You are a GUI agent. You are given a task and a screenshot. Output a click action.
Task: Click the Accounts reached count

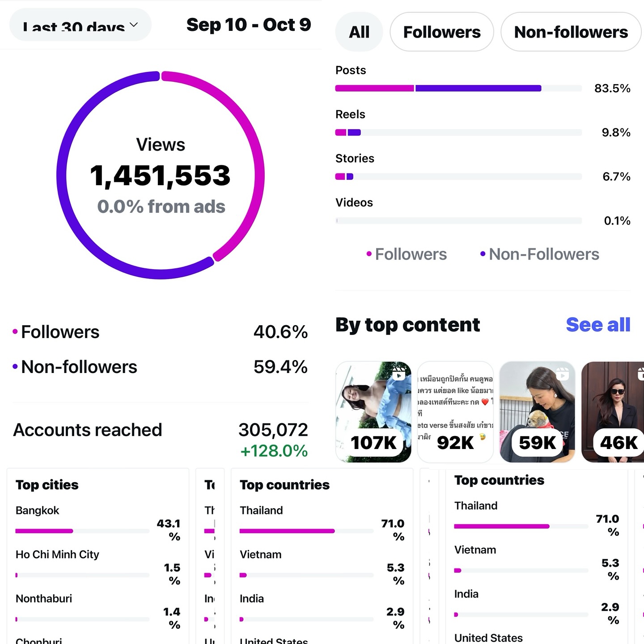point(273,430)
